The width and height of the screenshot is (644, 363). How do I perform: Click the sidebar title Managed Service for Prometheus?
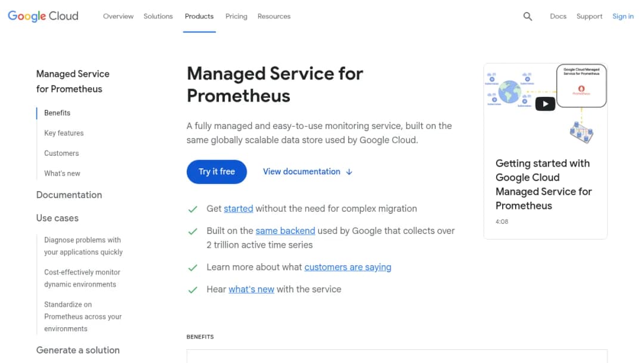(x=73, y=81)
